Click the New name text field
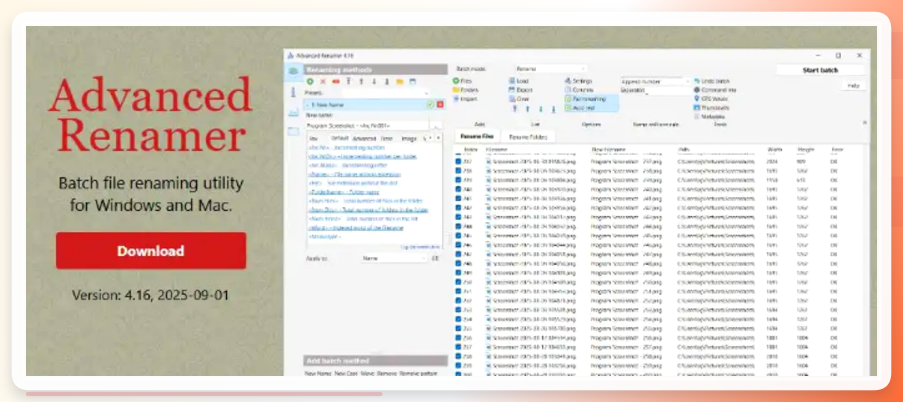This screenshot has height=402, width=903. pos(367,125)
